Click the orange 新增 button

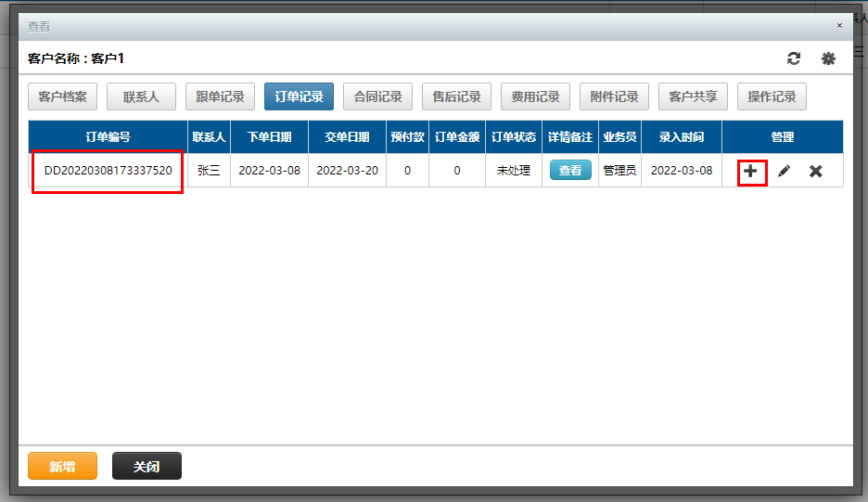point(62,466)
